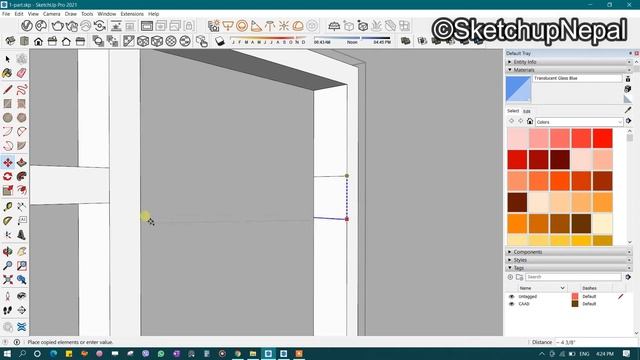This screenshot has width=640, height=360.
Task: Choose the Rectangle tool
Action: (x=8, y=104)
